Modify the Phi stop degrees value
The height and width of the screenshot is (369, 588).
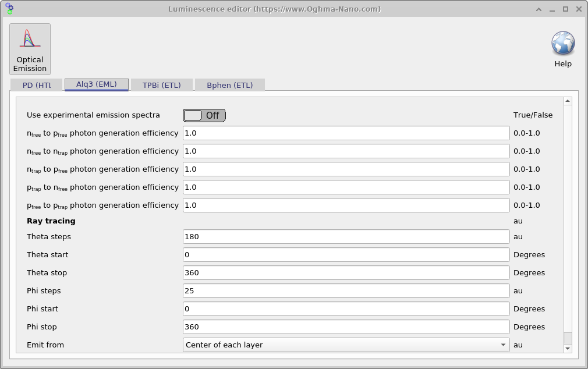click(346, 327)
